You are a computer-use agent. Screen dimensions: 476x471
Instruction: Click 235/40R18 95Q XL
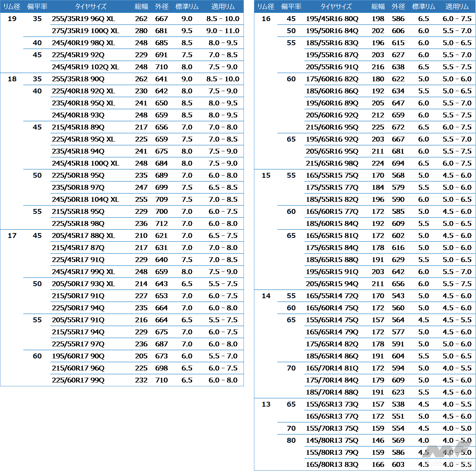click(84, 103)
